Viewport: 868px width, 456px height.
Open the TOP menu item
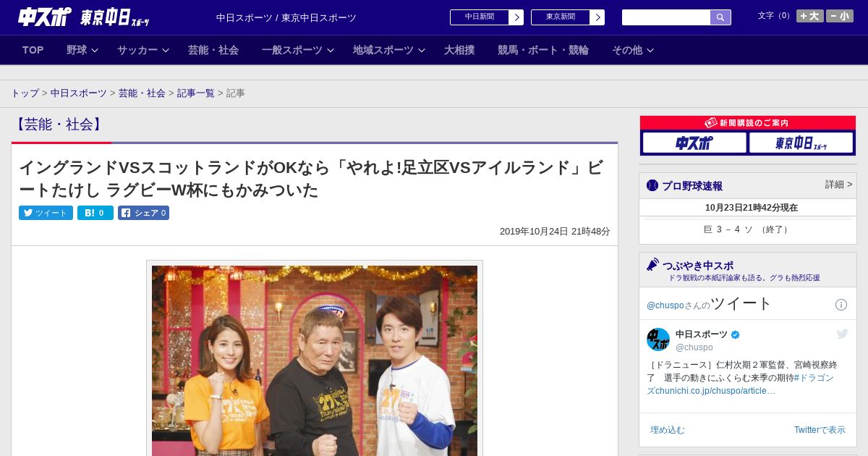33,50
